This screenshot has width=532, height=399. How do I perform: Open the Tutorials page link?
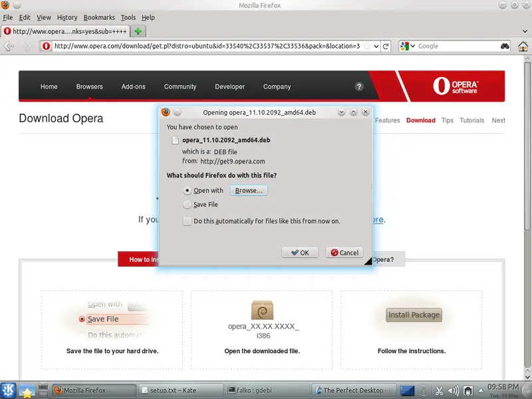tap(471, 120)
